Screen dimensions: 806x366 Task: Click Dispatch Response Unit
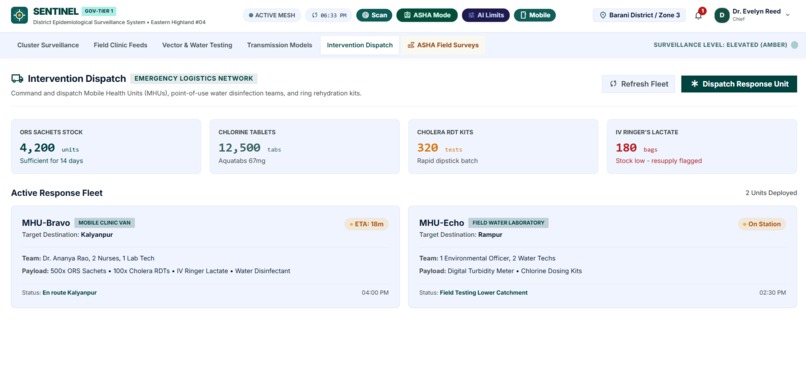(739, 84)
